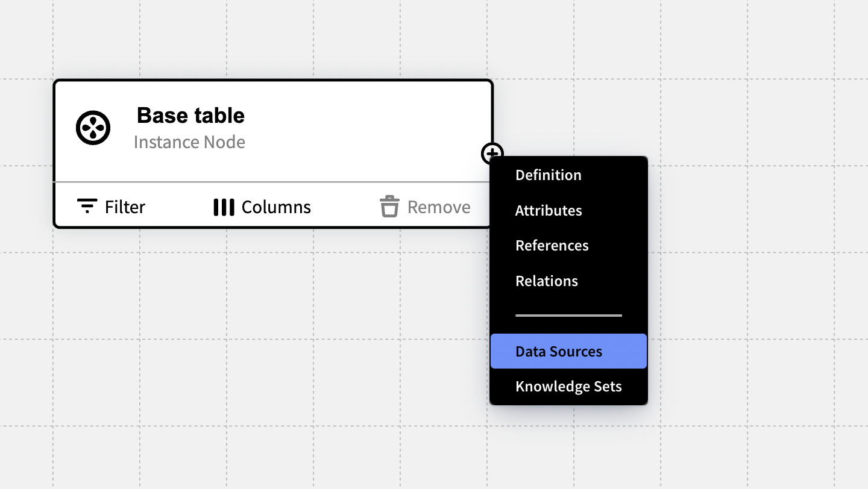The height and width of the screenshot is (489, 868).
Task: Click the divider line above the node's action bar
Action: tap(271, 181)
